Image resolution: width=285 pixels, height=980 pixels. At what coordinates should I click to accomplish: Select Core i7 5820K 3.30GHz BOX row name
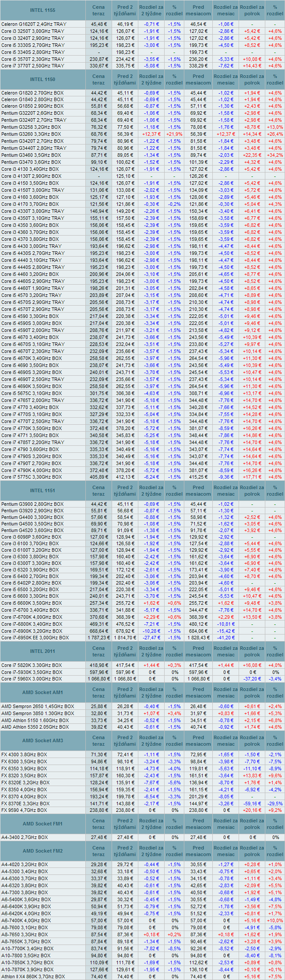pos(32,665)
